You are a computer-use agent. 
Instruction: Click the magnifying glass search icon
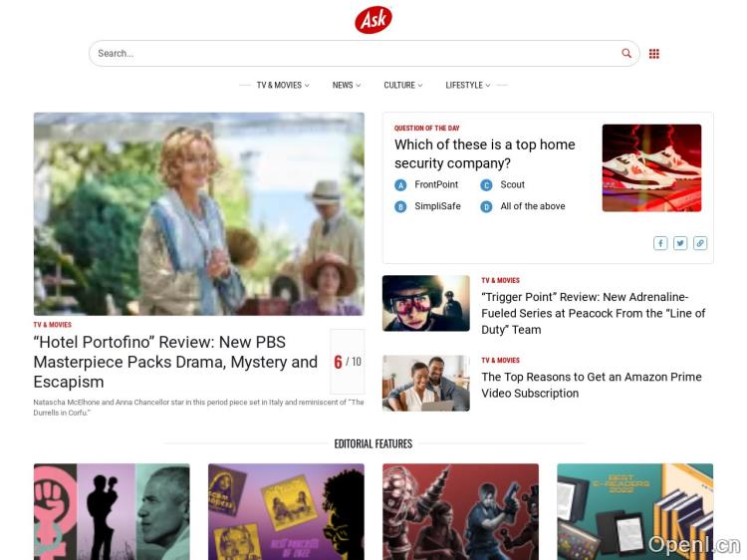pyautogui.click(x=626, y=54)
